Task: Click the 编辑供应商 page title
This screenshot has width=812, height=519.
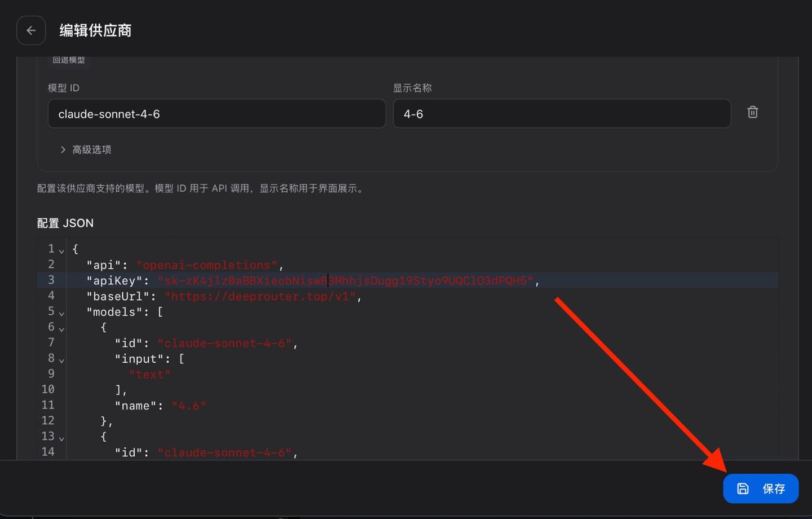Action: 95,30
